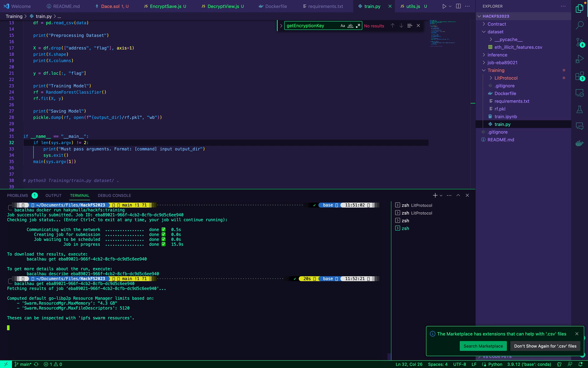Image resolution: width=588 pixels, height=368 pixels.
Task: Change the Python language mode
Action: (x=495, y=364)
